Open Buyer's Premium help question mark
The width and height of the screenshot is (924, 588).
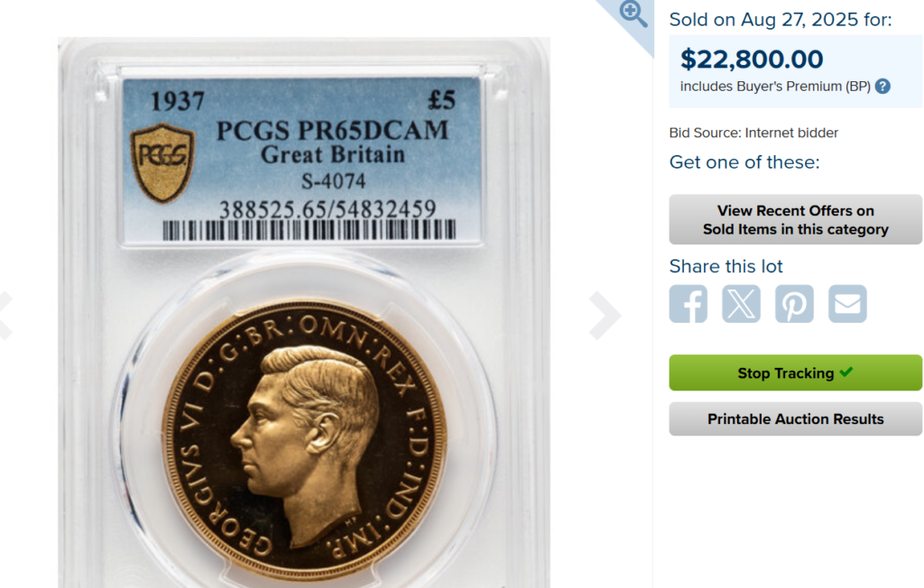[882, 87]
